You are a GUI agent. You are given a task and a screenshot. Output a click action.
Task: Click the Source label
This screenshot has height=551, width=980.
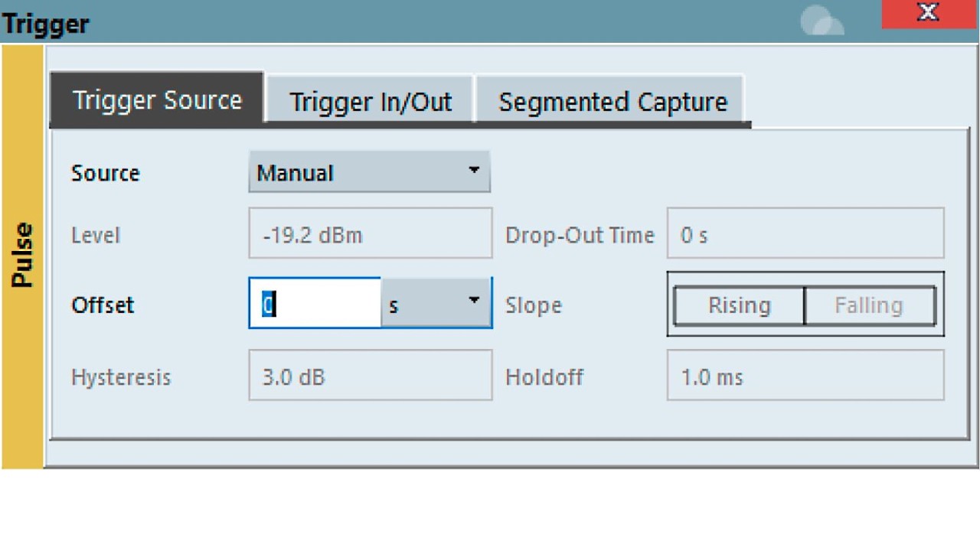106,173
